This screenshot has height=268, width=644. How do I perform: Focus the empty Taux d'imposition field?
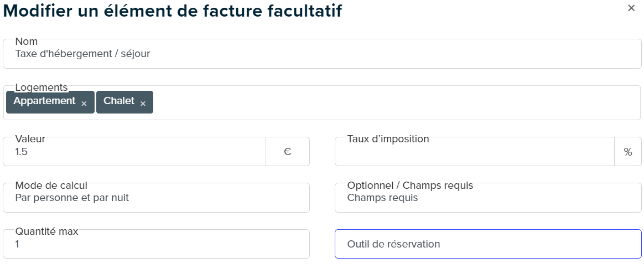[475, 152]
